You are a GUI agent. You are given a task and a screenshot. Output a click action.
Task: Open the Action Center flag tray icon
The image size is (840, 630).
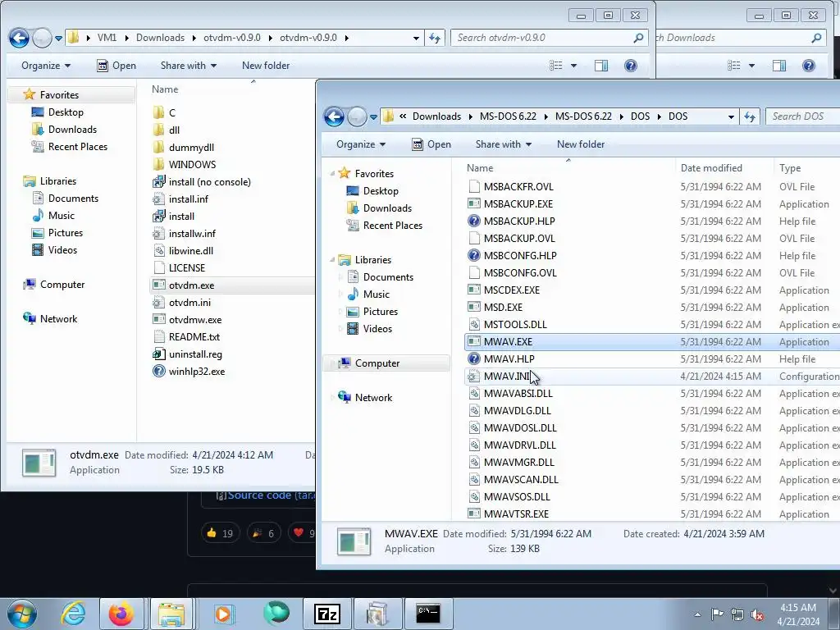point(717,614)
